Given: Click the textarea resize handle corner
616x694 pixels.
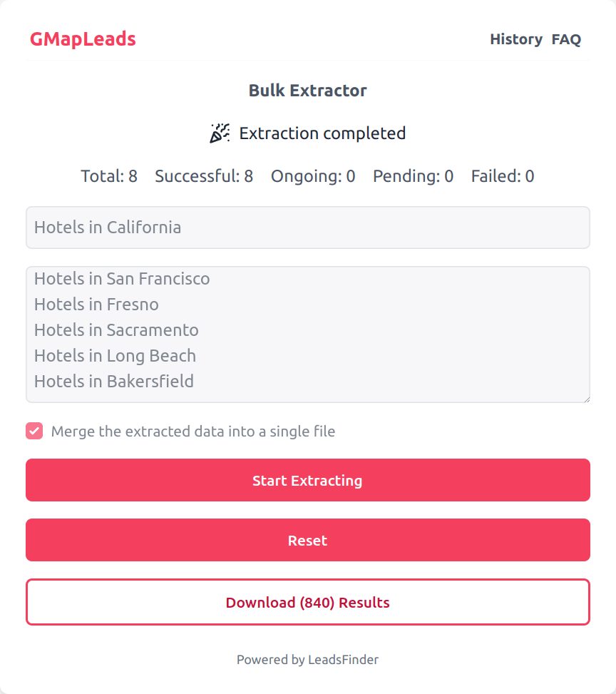Looking at the screenshot, I should pyautogui.click(x=586, y=399).
